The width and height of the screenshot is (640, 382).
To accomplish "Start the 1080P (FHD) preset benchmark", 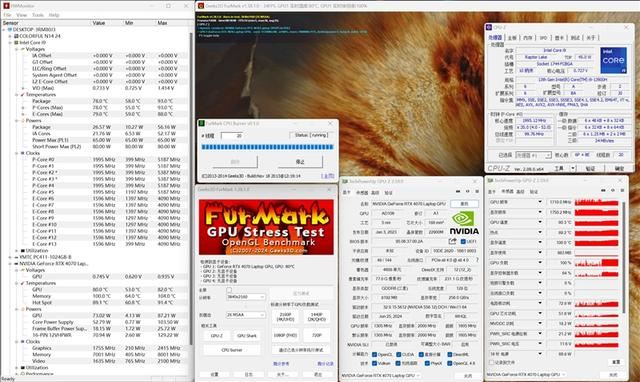I will pyautogui.click(x=285, y=335).
